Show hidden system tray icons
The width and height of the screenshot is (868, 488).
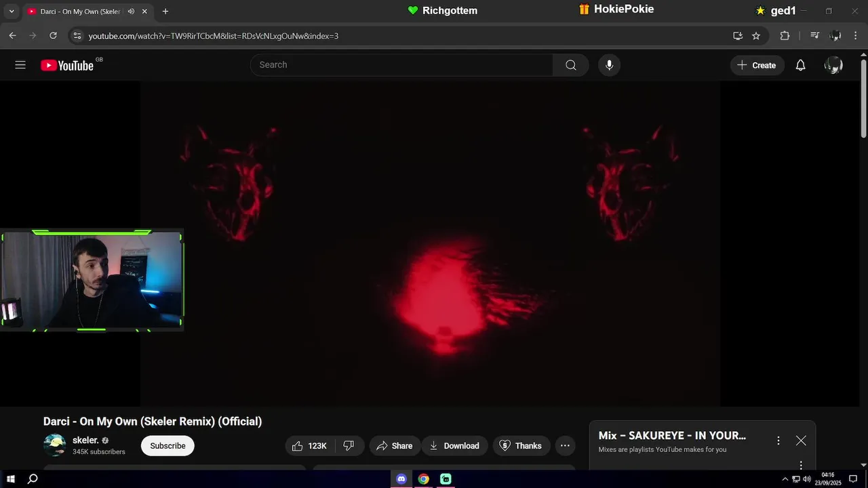[785, 479]
